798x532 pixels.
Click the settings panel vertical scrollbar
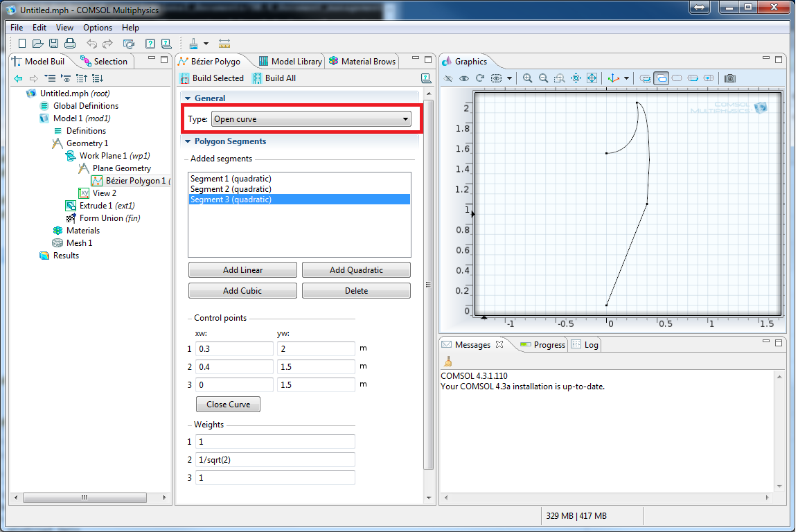click(x=428, y=284)
